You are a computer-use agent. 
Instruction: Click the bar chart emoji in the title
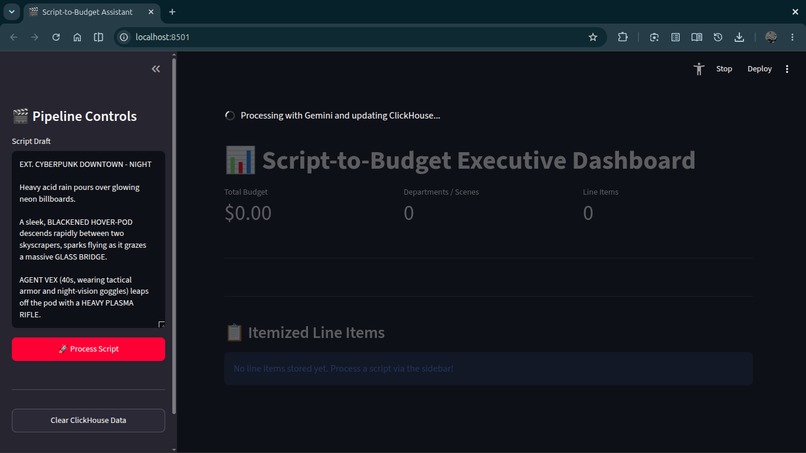[x=240, y=160]
